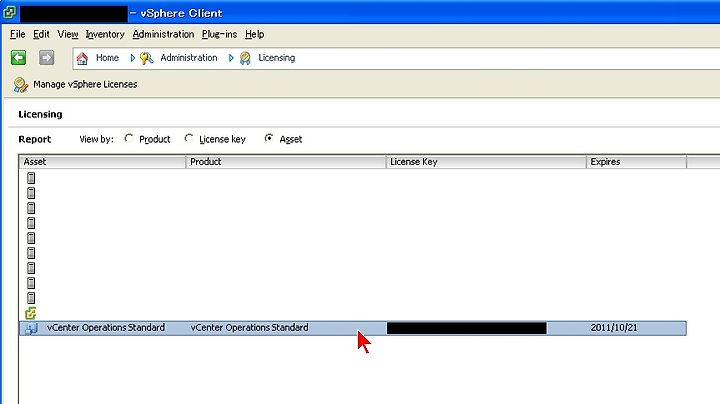Sort by the Product column header
The width and height of the screenshot is (720, 404).
pyautogui.click(x=286, y=162)
